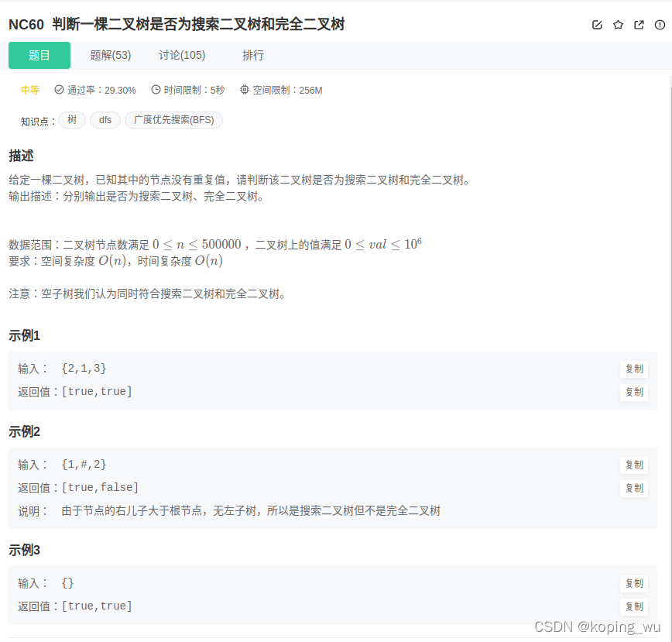Click the 示例1 heading
The height and width of the screenshot is (642, 672).
pyautogui.click(x=25, y=335)
